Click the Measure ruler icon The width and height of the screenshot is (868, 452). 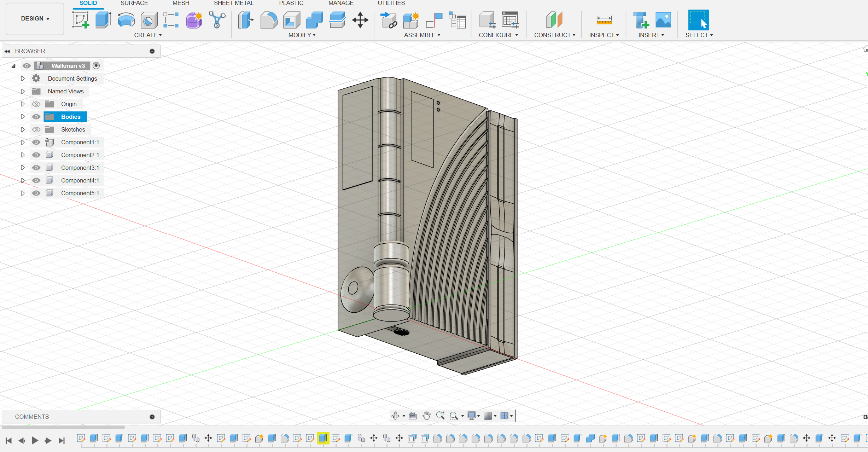click(x=604, y=20)
